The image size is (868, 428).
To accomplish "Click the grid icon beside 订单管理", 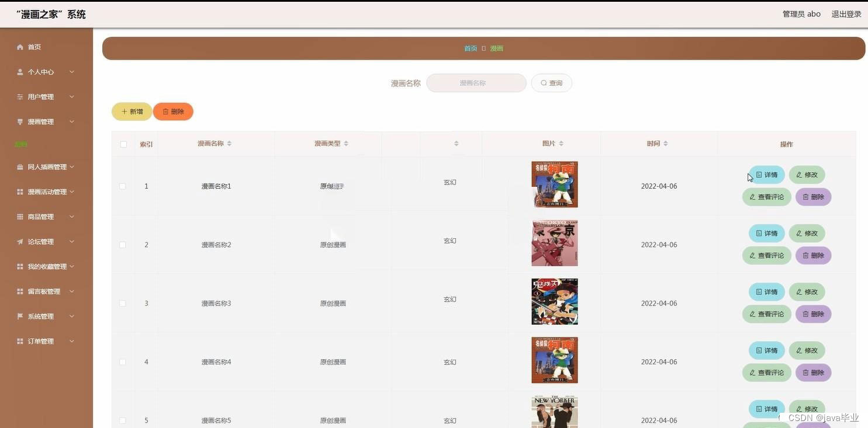I will tap(20, 341).
